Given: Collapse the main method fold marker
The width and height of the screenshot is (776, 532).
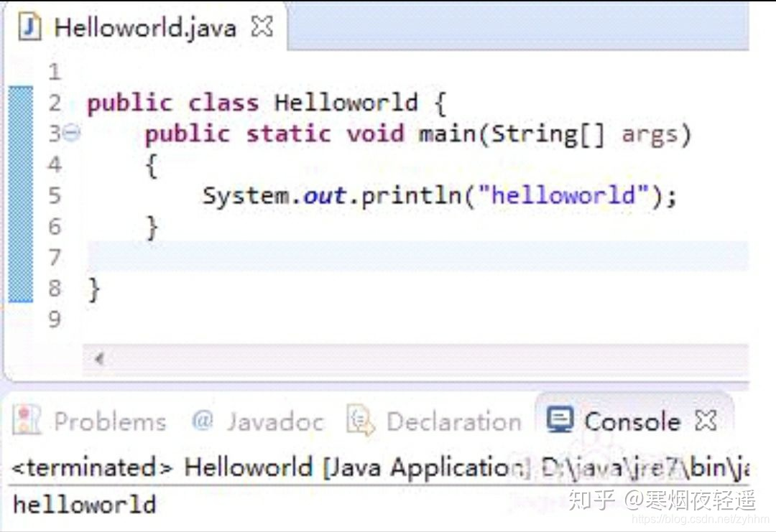Looking at the screenshot, I should click(73, 133).
